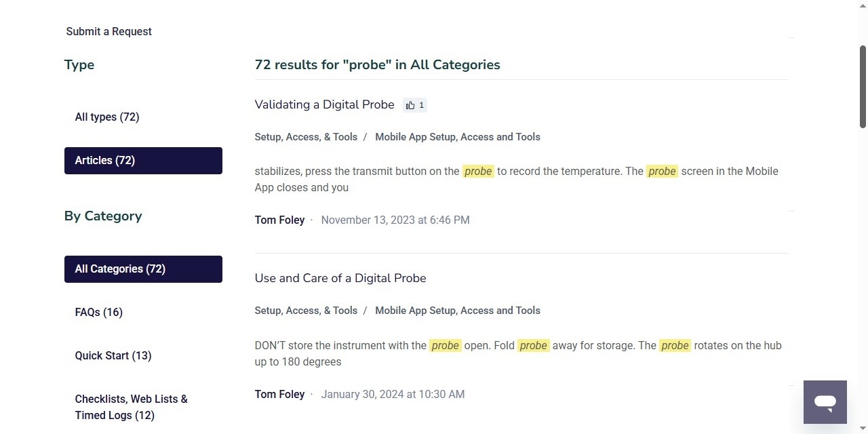Filter by Checklists, Web Lists & Timed Logs
The height and width of the screenshot is (434, 868).
pos(131,407)
